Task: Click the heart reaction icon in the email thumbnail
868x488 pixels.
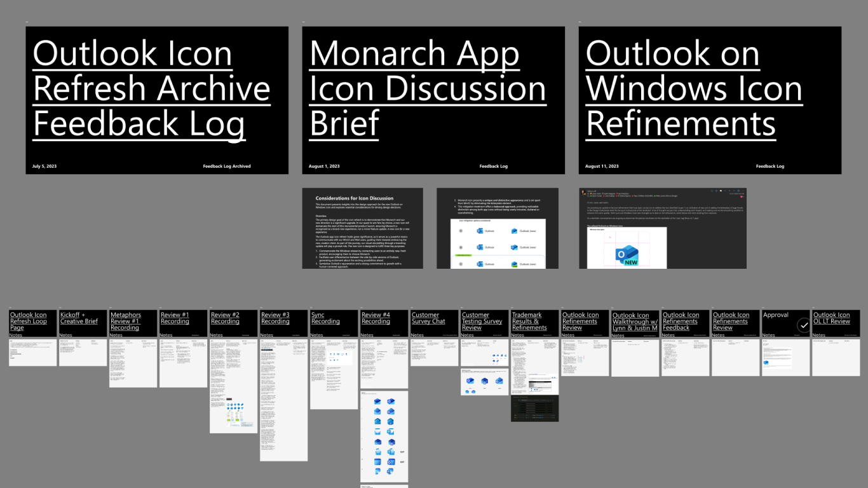Action: click(742, 196)
